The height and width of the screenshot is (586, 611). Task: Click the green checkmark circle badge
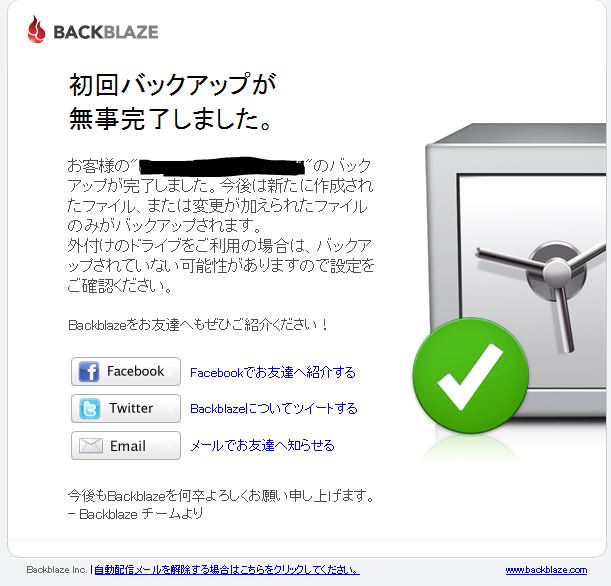tap(470, 376)
